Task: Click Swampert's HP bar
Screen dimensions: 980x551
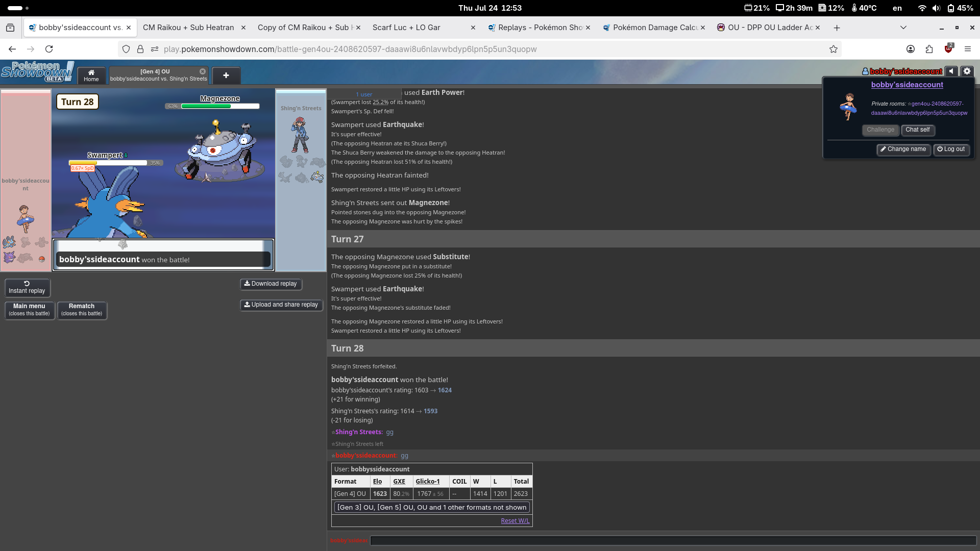Action: click(x=108, y=163)
